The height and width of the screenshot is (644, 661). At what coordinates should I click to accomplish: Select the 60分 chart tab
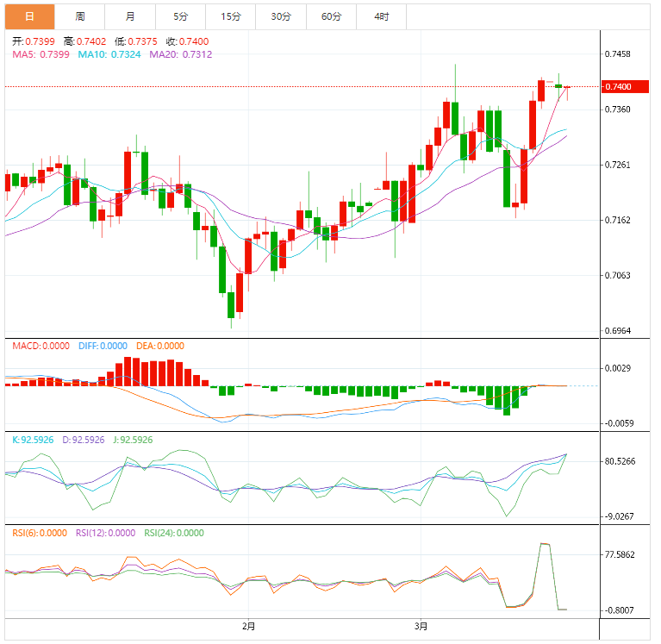pos(331,16)
